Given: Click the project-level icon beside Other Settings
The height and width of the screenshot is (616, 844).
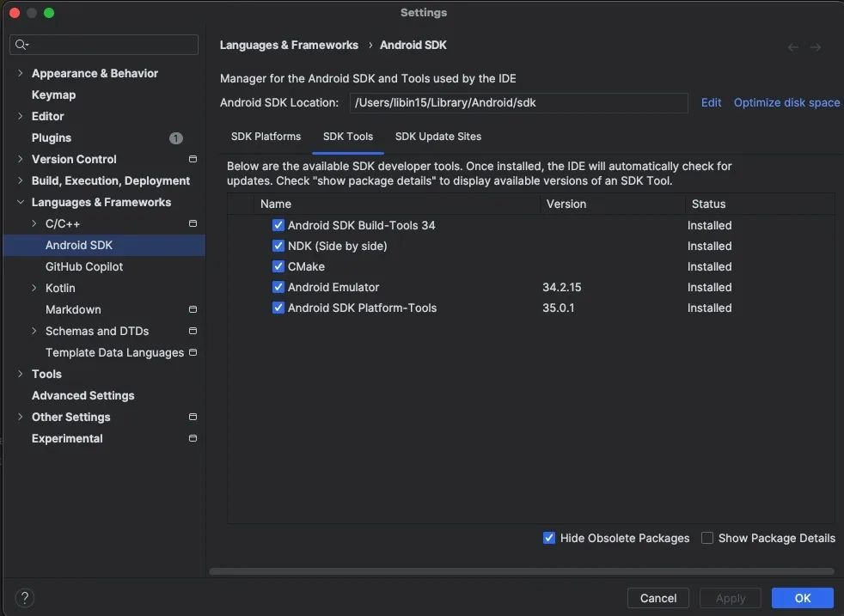Looking at the screenshot, I should tap(193, 417).
